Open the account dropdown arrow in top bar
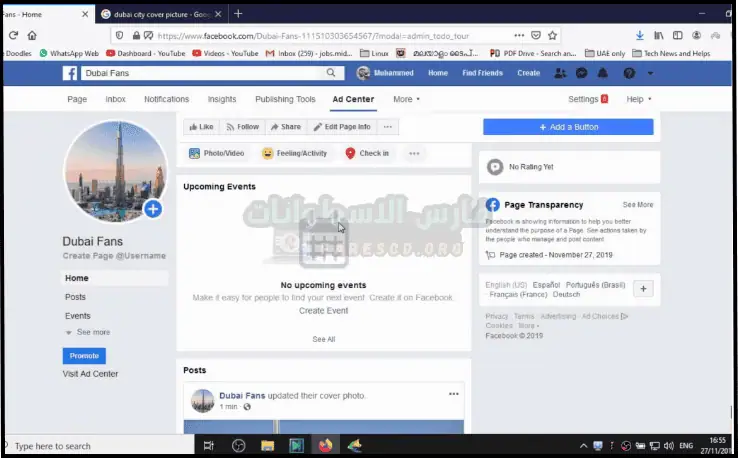Viewport: 738px width, 458px height. pos(651,73)
